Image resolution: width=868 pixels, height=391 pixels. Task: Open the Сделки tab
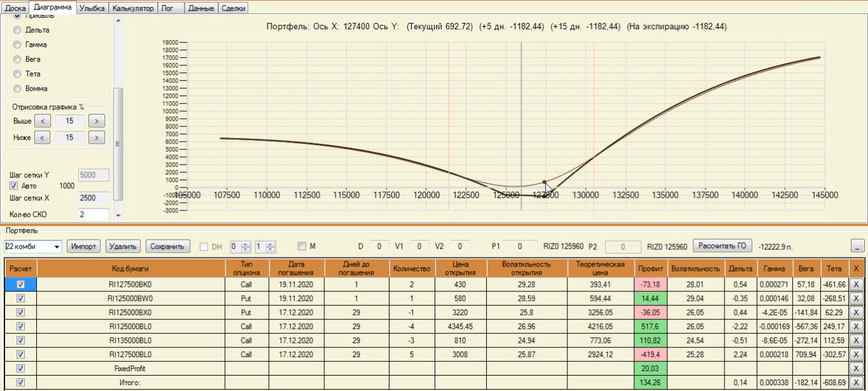click(x=233, y=8)
